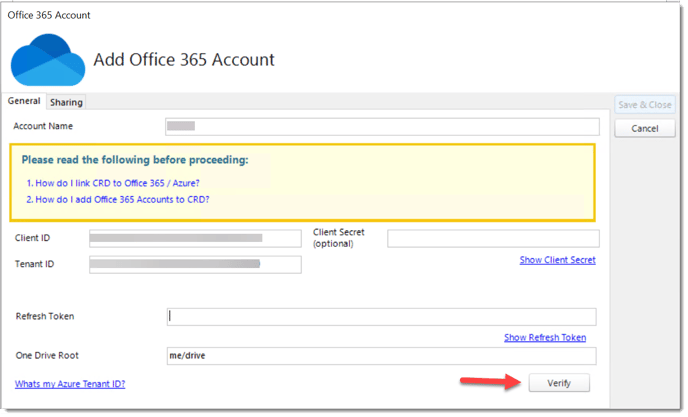This screenshot has height=417, width=688.
Task: Click the Verify button
Action: tap(560, 384)
